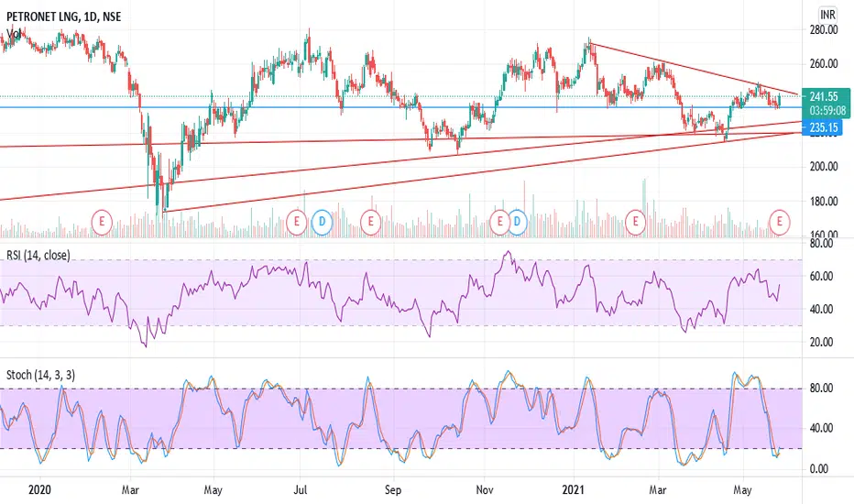The width and height of the screenshot is (854, 504).
Task: Click the PETRONET LNG, 1D, NSE chart title
Action: 64,16
